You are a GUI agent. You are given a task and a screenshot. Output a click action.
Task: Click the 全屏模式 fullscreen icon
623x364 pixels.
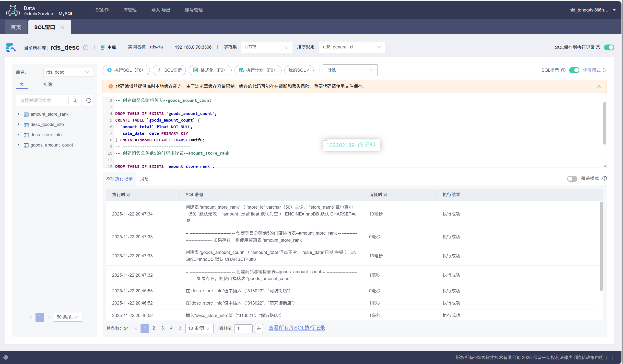click(x=605, y=70)
